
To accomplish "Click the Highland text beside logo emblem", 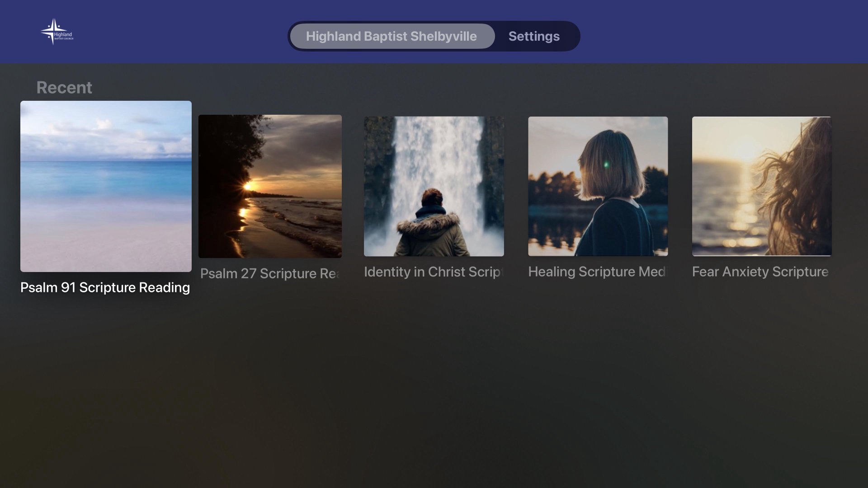I will coord(63,34).
